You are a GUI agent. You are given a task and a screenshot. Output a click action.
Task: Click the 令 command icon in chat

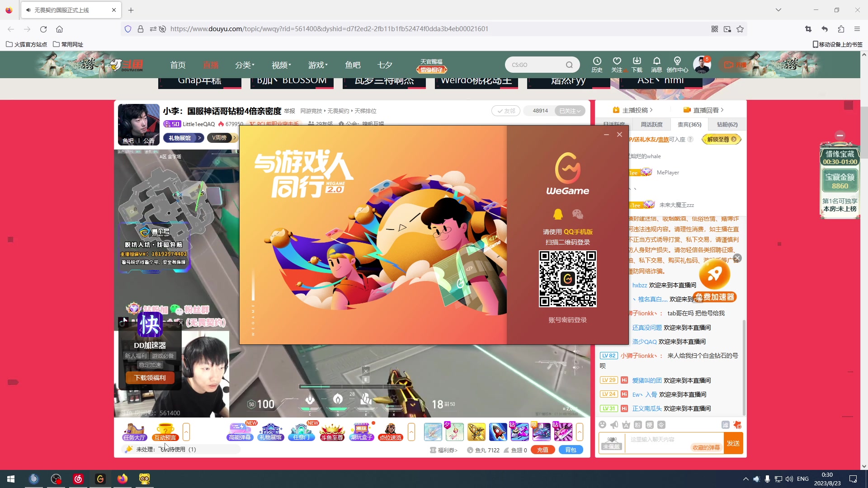click(x=661, y=425)
